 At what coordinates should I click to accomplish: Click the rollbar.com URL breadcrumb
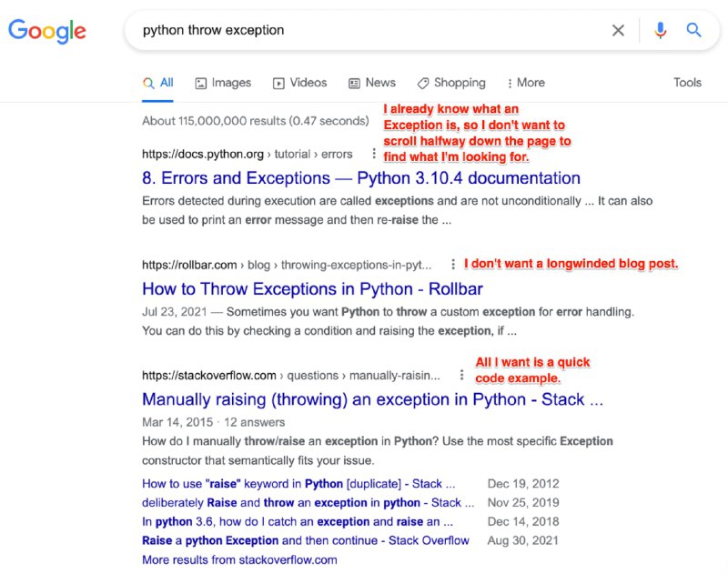click(x=287, y=265)
